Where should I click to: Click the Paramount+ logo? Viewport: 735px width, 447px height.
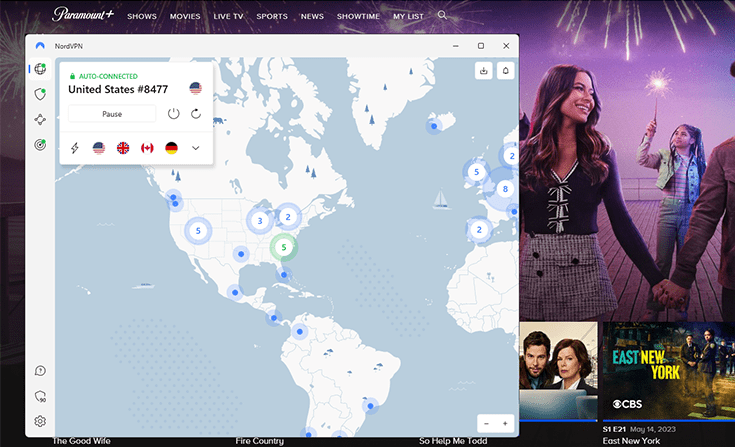(x=83, y=14)
